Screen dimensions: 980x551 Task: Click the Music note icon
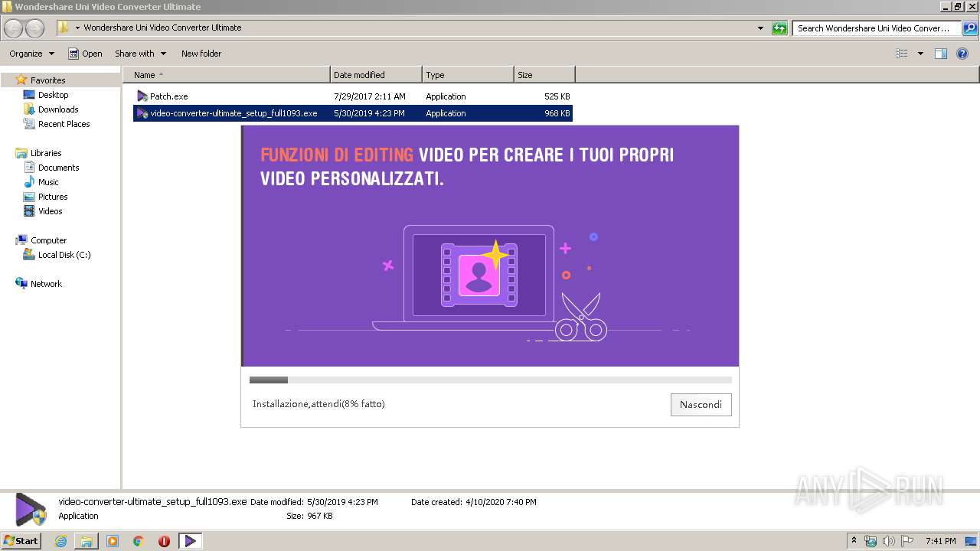pos(29,182)
